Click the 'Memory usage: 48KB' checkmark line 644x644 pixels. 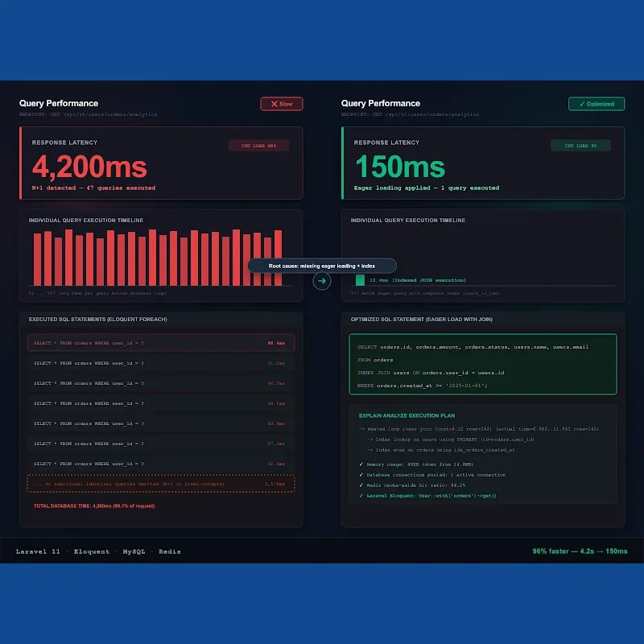pos(416,464)
